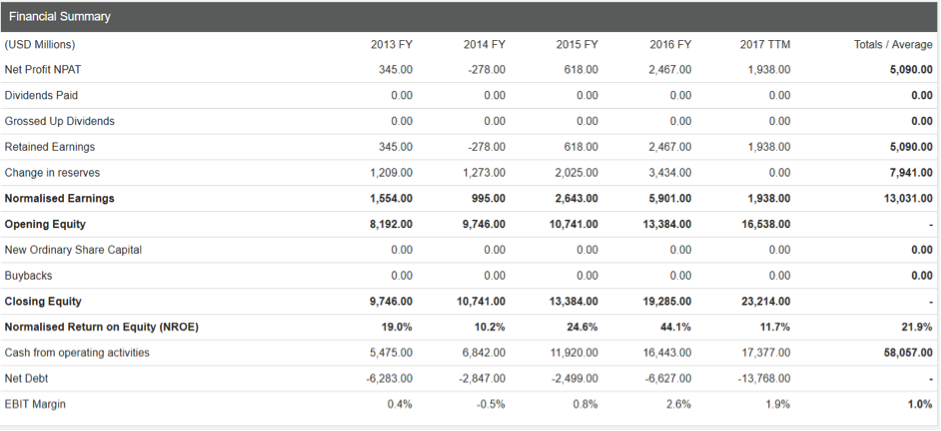Screen dimensions: 941x431
Task: Click the Financial Summary panel header
Action: click(58, 17)
